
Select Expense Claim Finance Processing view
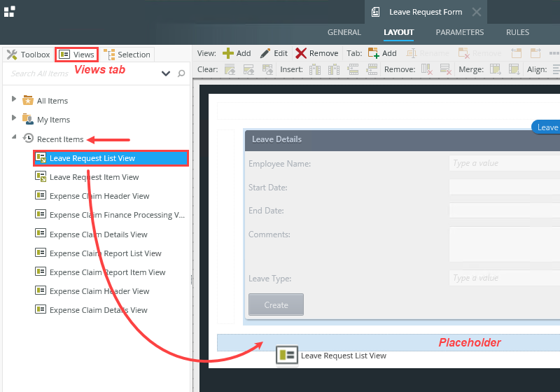[117, 215]
